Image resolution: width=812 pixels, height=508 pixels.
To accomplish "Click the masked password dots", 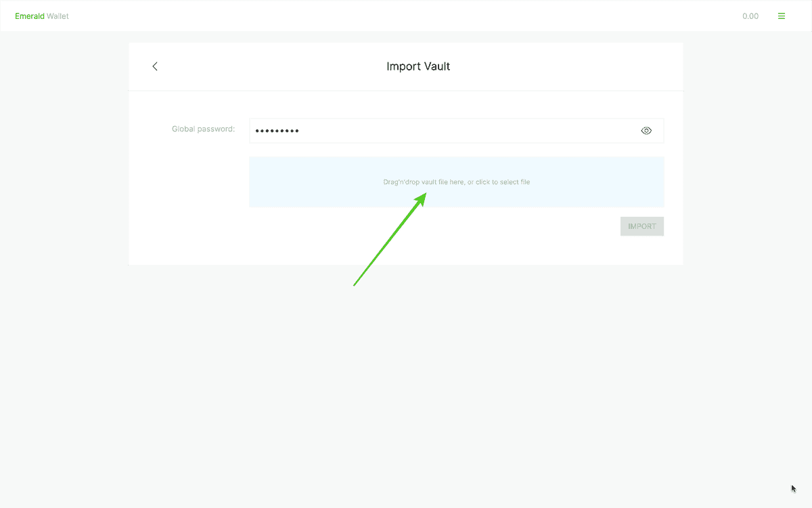I will pyautogui.click(x=277, y=131).
